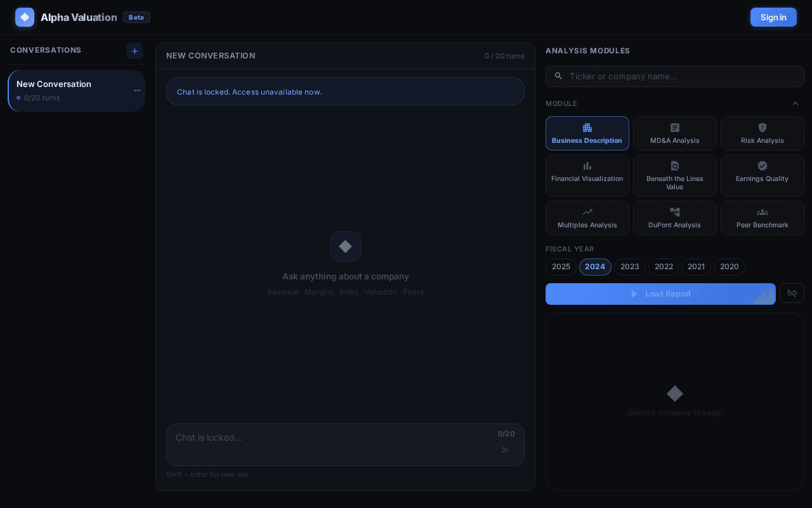This screenshot has height=508, width=812.
Task: Click the send message arrow icon
Action: point(506,450)
